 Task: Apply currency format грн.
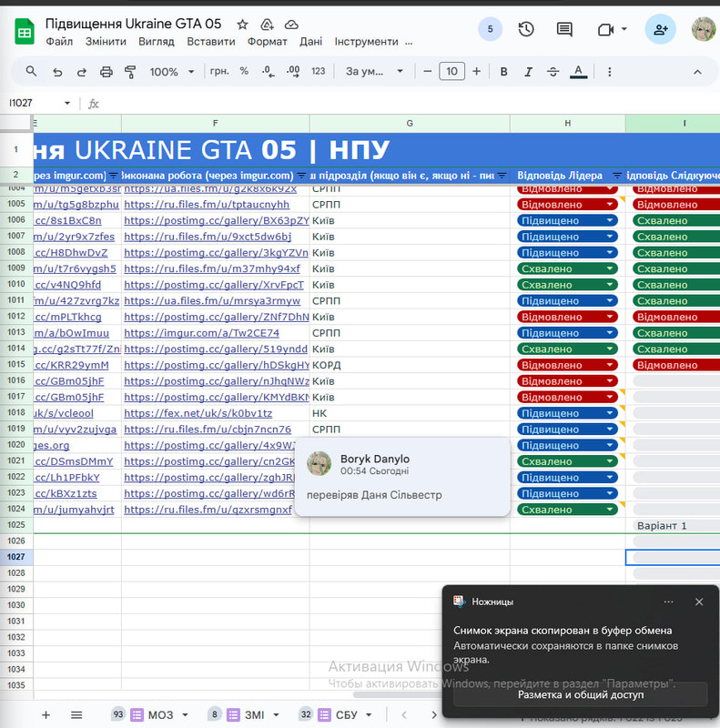[x=219, y=71]
